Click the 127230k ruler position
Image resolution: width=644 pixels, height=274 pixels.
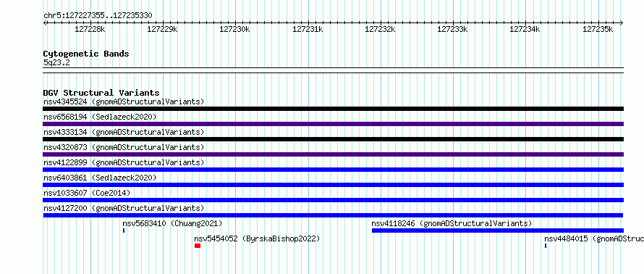(x=235, y=29)
